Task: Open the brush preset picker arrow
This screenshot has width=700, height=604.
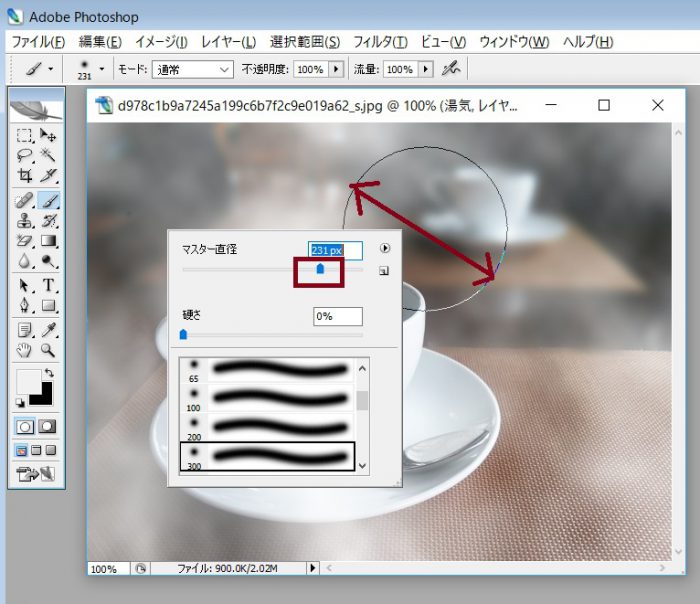Action: tap(102, 69)
